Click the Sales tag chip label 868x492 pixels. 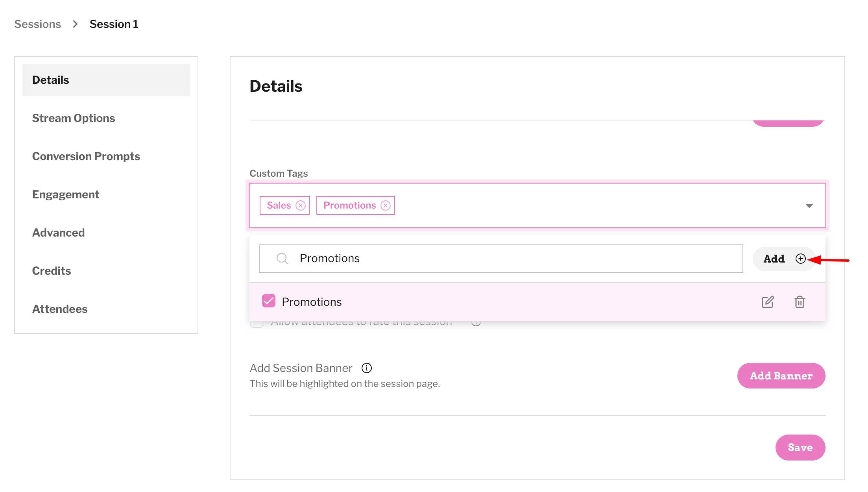[x=279, y=205]
